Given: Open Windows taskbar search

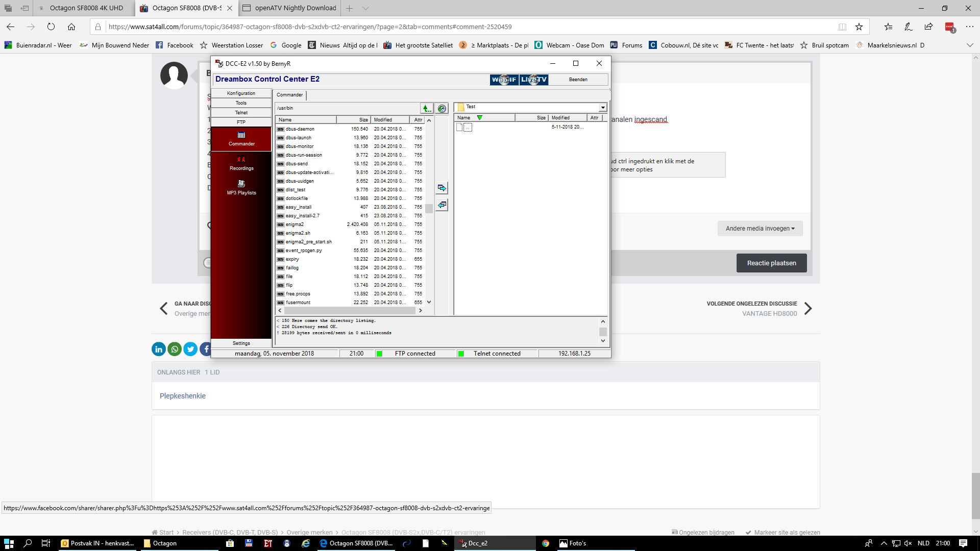Looking at the screenshot, I should click(28, 543).
